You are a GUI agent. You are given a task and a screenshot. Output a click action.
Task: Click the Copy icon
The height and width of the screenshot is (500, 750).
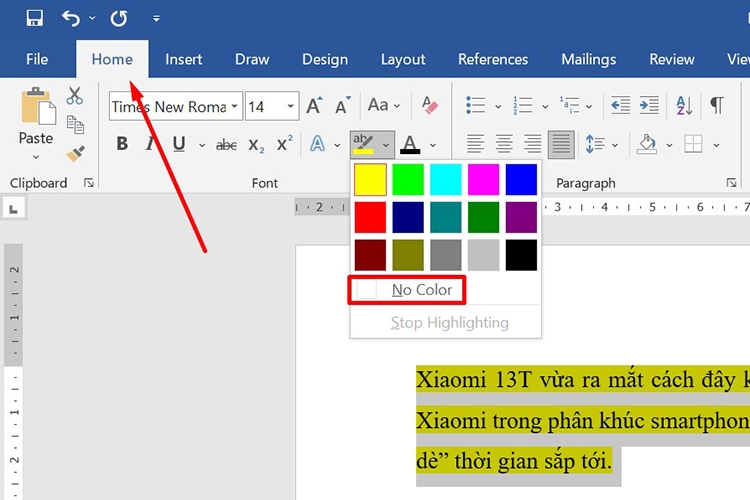(x=75, y=124)
